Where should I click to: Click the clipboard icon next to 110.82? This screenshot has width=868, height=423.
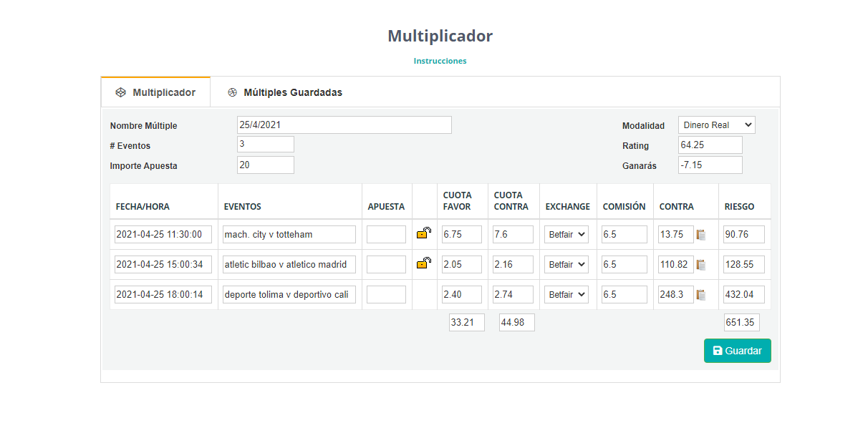coord(701,265)
